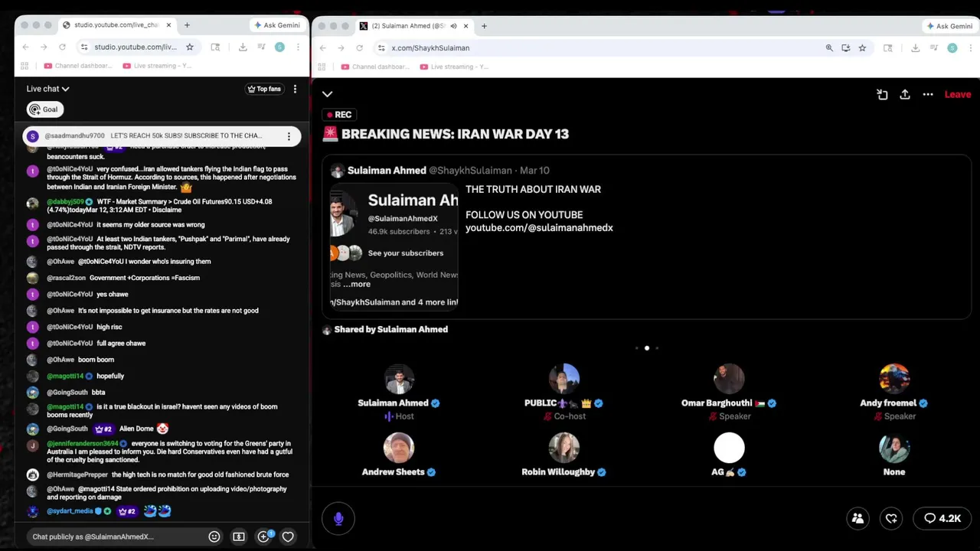Screen dimensions: 980x551
Task: Open pinned message three-dot menu
Action: click(289, 136)
